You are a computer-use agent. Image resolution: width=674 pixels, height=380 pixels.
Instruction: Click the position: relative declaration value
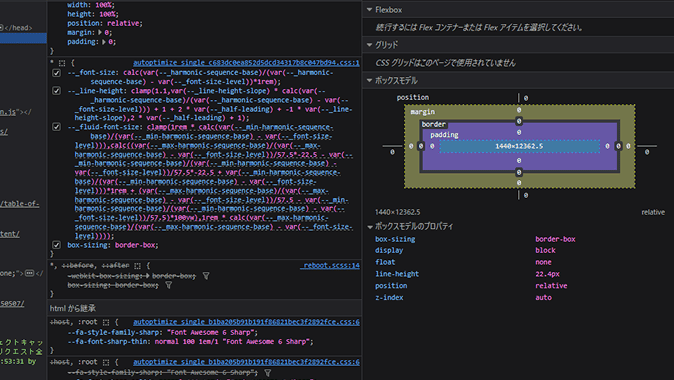(x=123, y=23)
